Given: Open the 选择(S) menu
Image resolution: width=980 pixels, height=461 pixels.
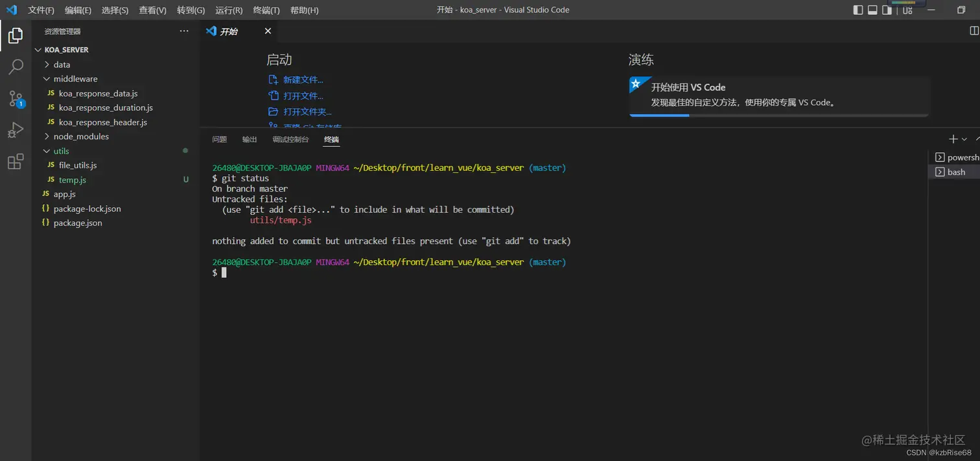Looking at the screenshot, I should pyautogui.click(x=115, y=10).
